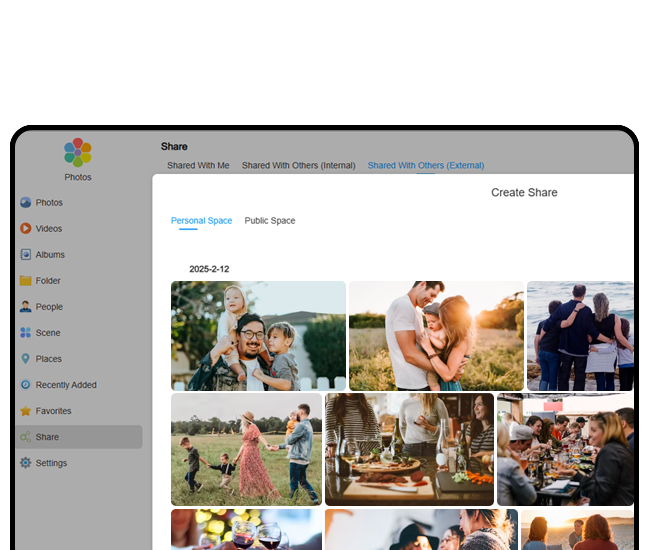The width and height of the screenshot is (648, 550).
Task: Open the Share item in sidebar
Action: [48, 437]
